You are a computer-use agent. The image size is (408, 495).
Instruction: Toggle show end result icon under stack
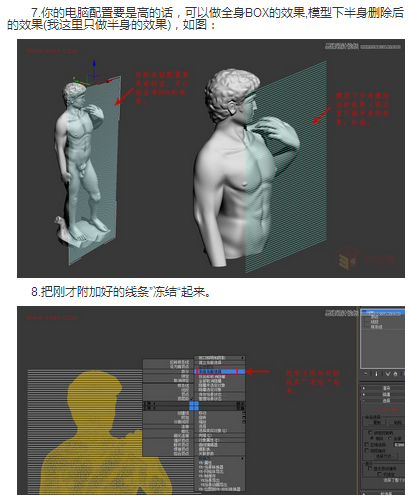(376, 374)
